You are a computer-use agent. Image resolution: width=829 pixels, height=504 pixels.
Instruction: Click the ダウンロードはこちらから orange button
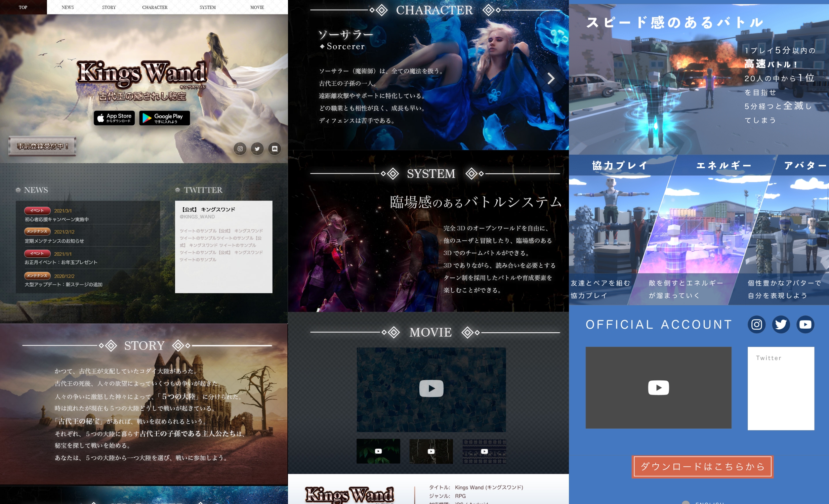703,467
